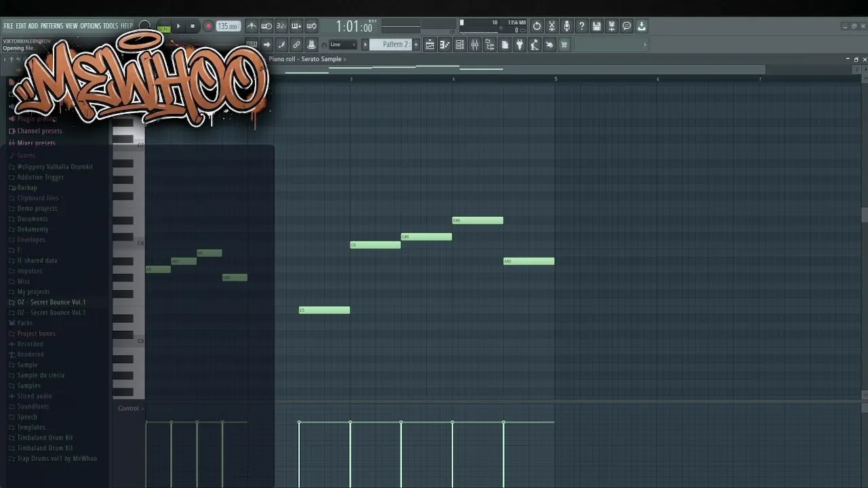Open the Mixer icon
This screenshot has width=868, height=488.
tap(475, 45)
